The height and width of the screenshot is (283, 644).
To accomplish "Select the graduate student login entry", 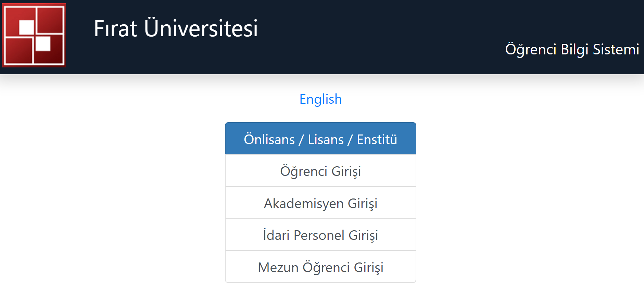I will pos(320,267).
